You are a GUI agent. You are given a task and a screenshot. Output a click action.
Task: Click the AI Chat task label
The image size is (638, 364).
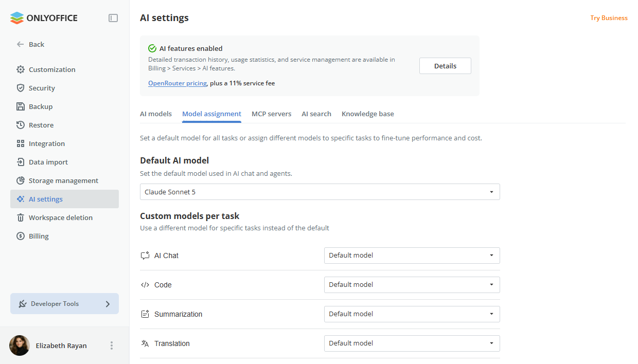(166, 256)
